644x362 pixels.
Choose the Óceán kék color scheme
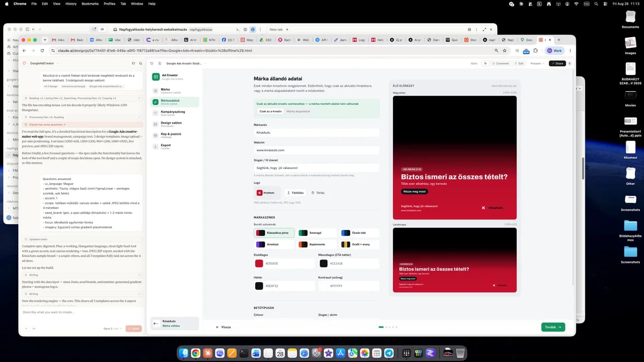(359, 233)
